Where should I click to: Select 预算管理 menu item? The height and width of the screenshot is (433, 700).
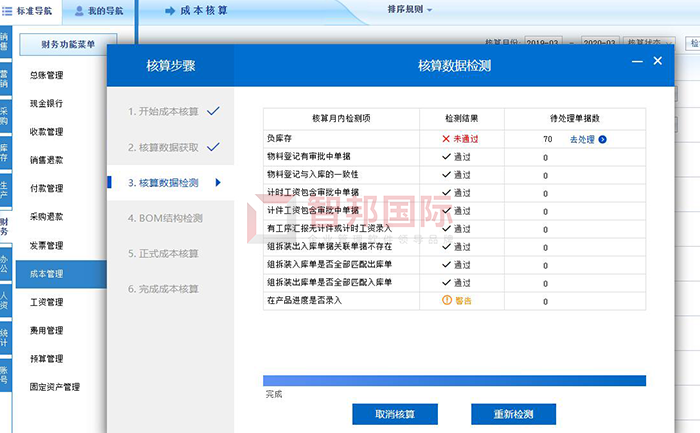pos(46,358)
